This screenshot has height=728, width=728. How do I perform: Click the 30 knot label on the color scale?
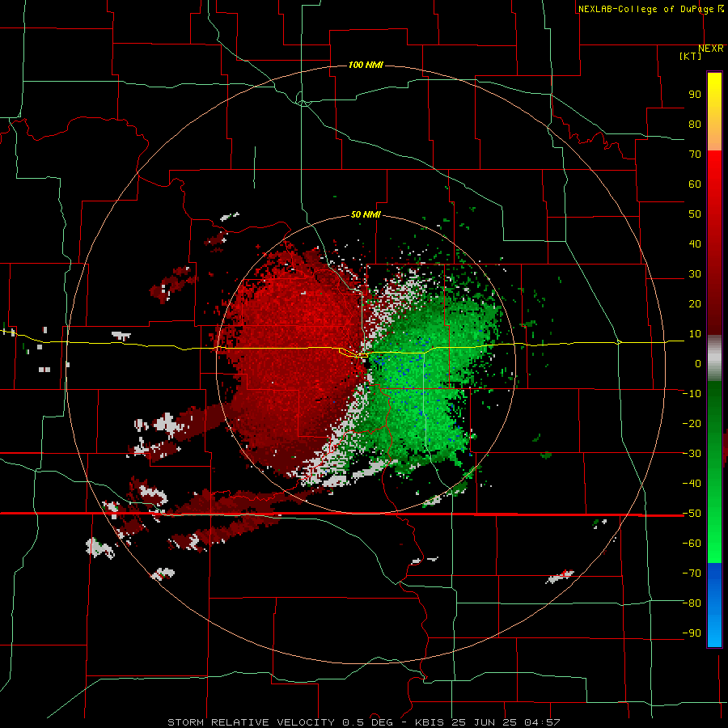point(695,274)
